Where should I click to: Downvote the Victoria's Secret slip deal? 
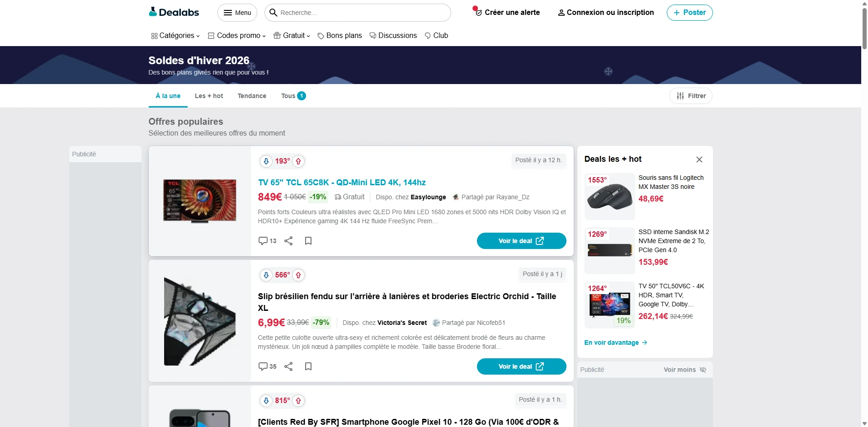pos(266,275)
